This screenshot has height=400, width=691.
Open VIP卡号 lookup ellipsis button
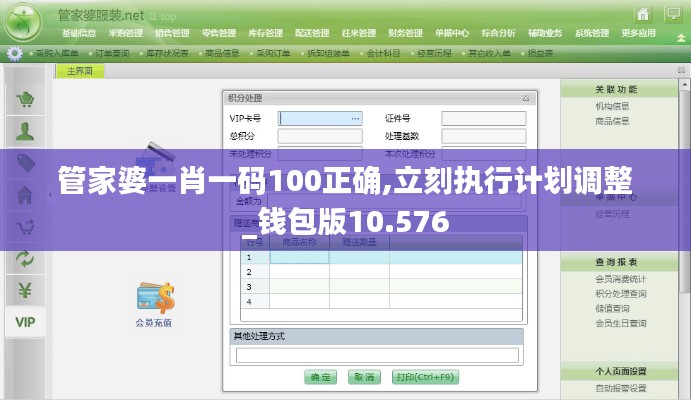click(355, 119)
